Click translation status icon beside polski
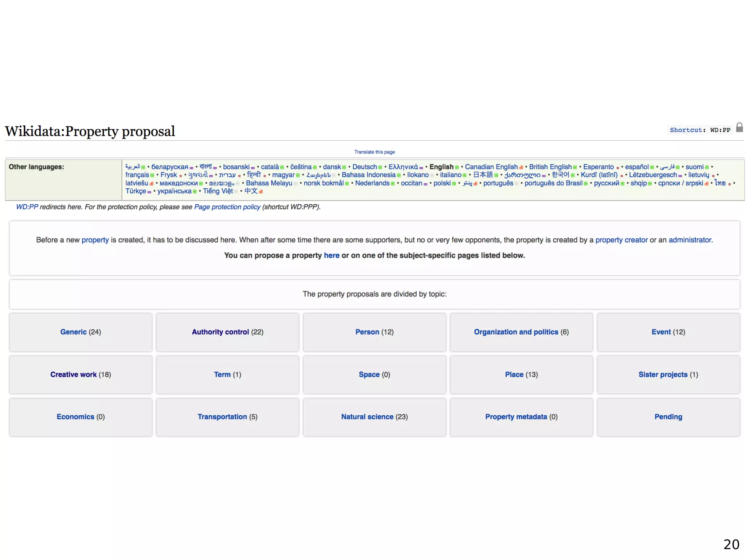Image resolution: width=746 pixels, height=560 pixels. point(454,184)
